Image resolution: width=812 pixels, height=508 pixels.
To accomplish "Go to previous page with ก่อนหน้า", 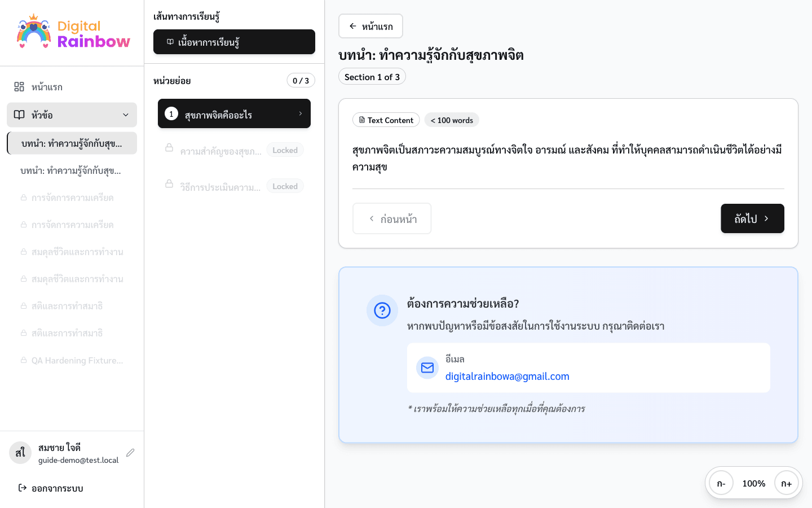I will 392,218.
